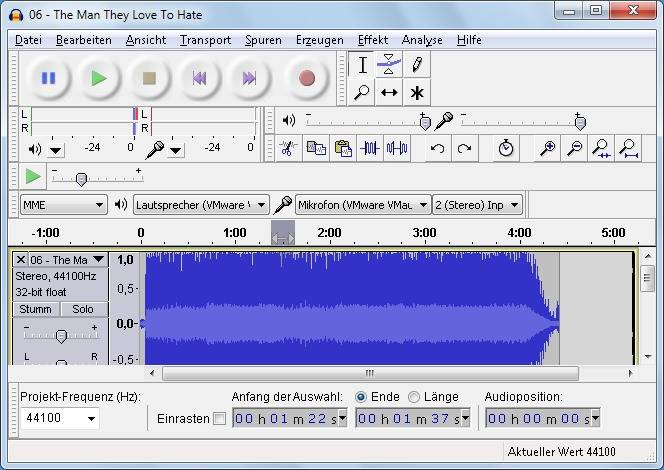Open the Mikrofon input device dropdown
Viewport: 664px width, 470px height.
363,205
